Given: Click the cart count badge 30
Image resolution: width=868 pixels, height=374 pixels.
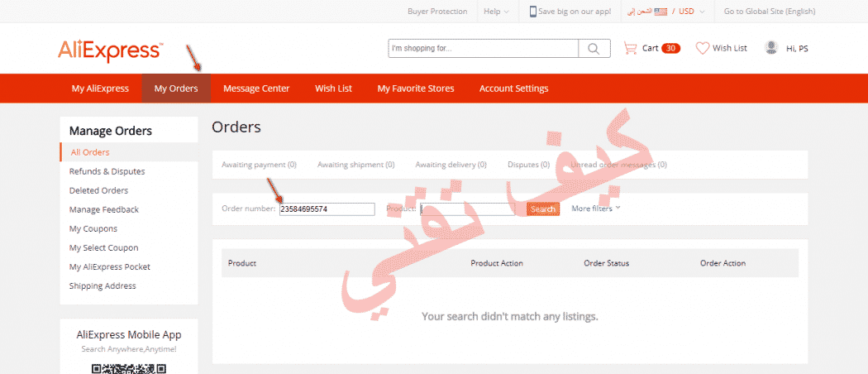Looking at the screenshot, I should coord(671,48).
